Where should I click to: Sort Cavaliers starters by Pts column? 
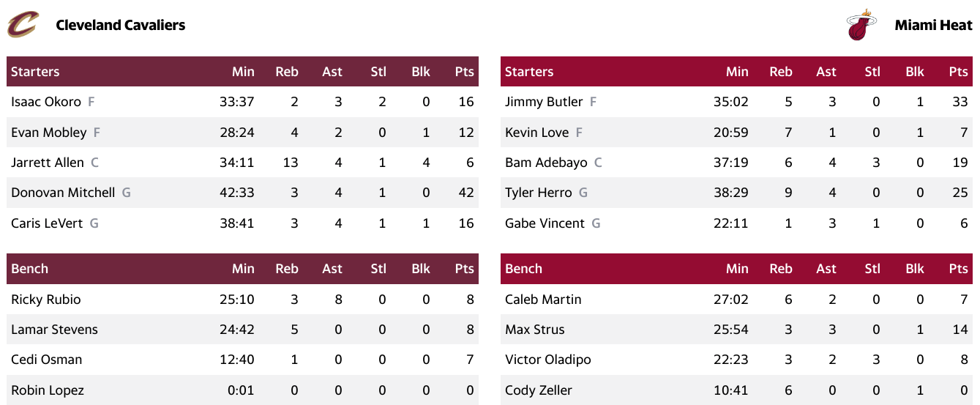coord(464,72)
